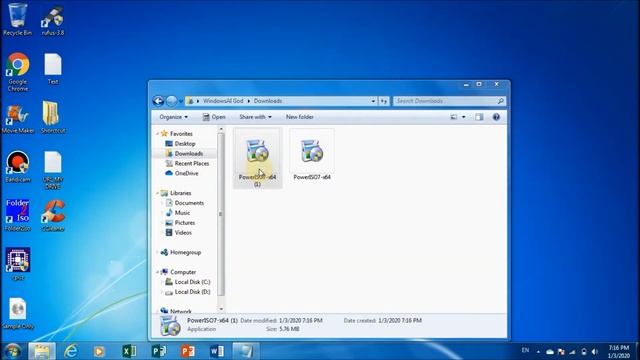Select the URL MY DRIVE file icon
The height and width of the screenshot is (360, 640).
(53, 170)
